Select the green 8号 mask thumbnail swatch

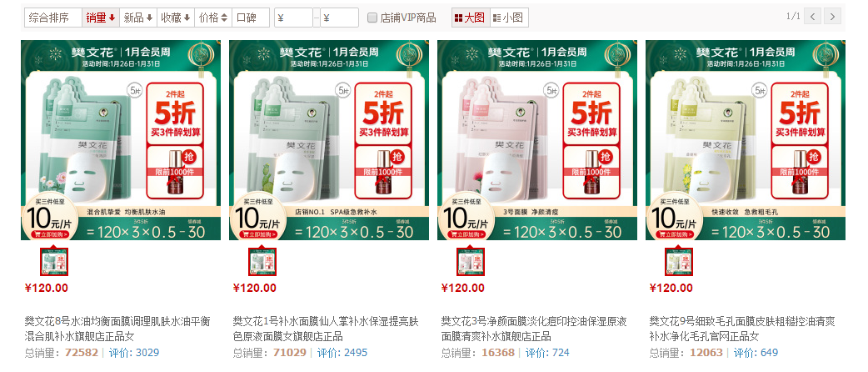click(54, 262)
